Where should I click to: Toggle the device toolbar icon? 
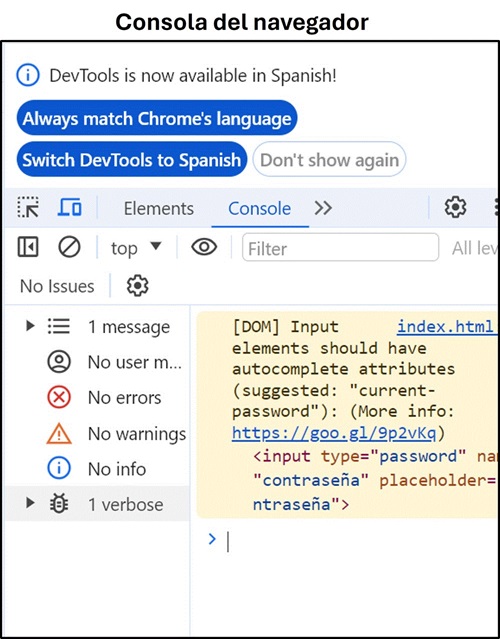coord(70,208)
